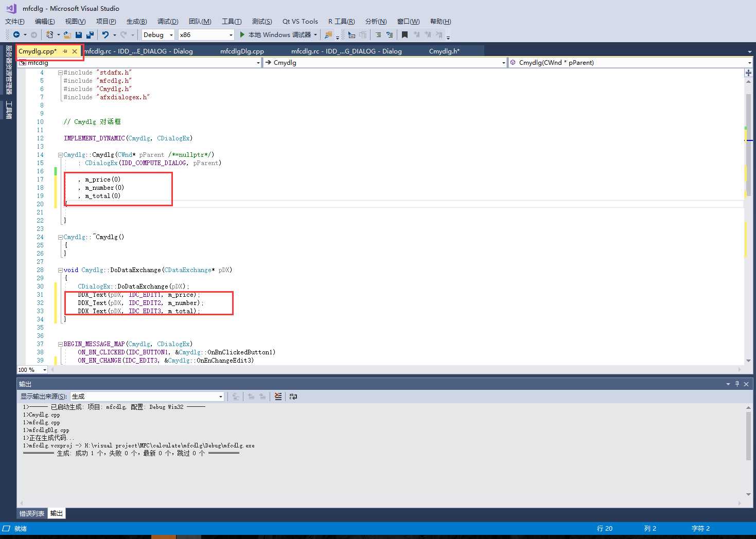Click the Navigate Forward arrow icon
Screen dimensions: 756x539
click(x=34, y=34)
